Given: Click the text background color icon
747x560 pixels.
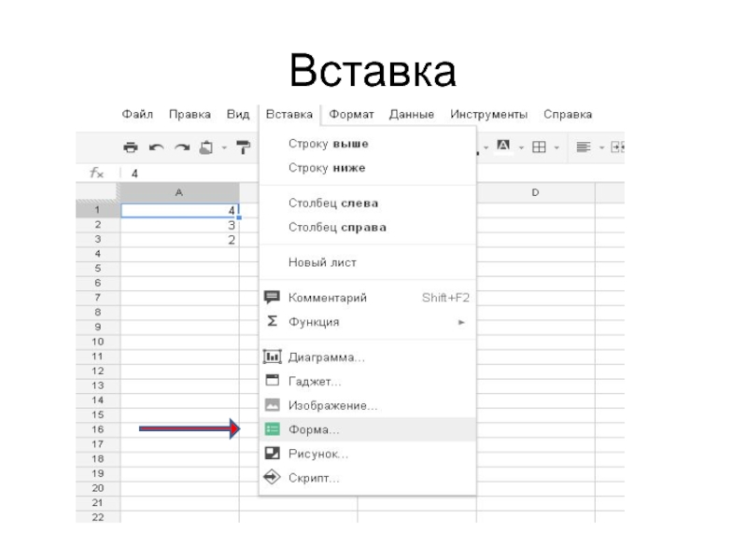Looking at the screenshot, I should tap(503, 146).
